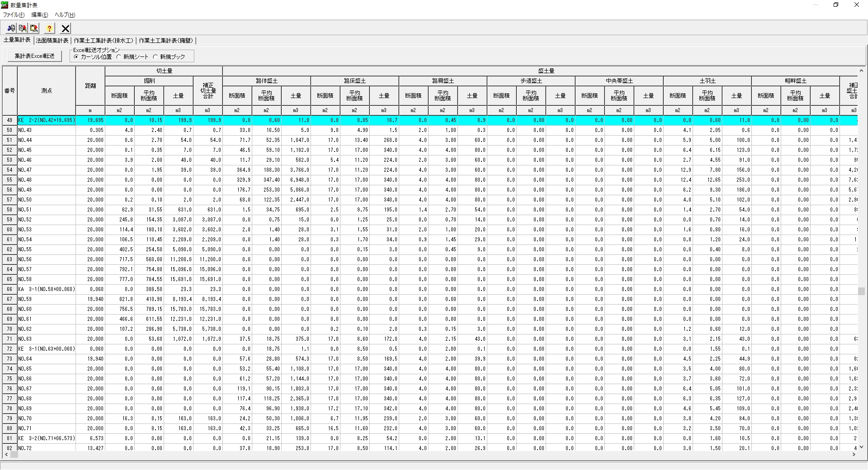Open the 編集(E) menu
The image size is (868, 470).
coord(40,15)
